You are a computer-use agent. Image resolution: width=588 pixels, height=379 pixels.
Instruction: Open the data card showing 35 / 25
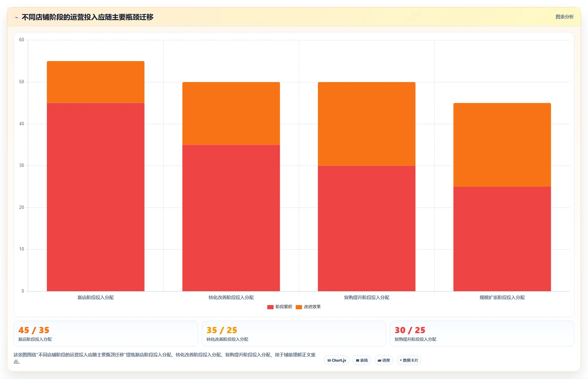294,334
